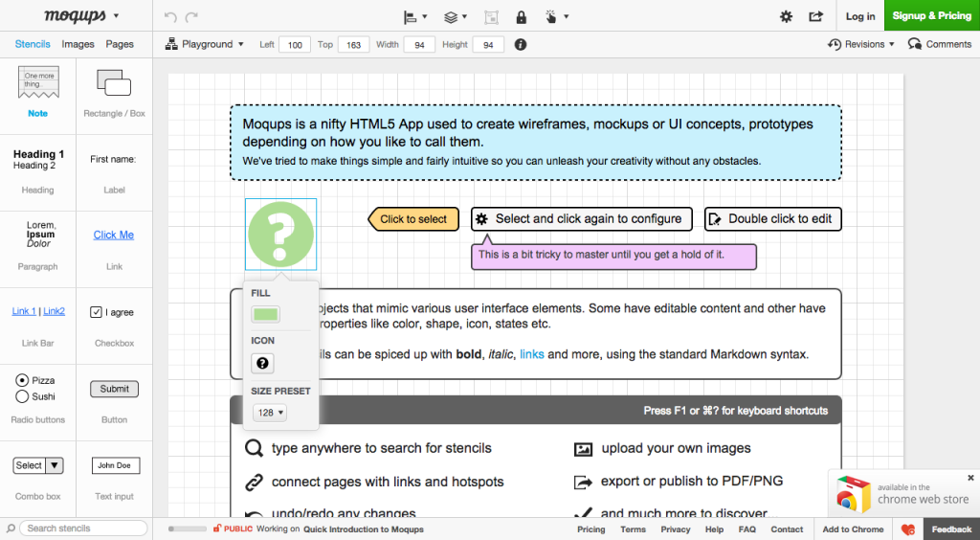Click the Width value field
980x540 pixels.
(x=419, y=44)
